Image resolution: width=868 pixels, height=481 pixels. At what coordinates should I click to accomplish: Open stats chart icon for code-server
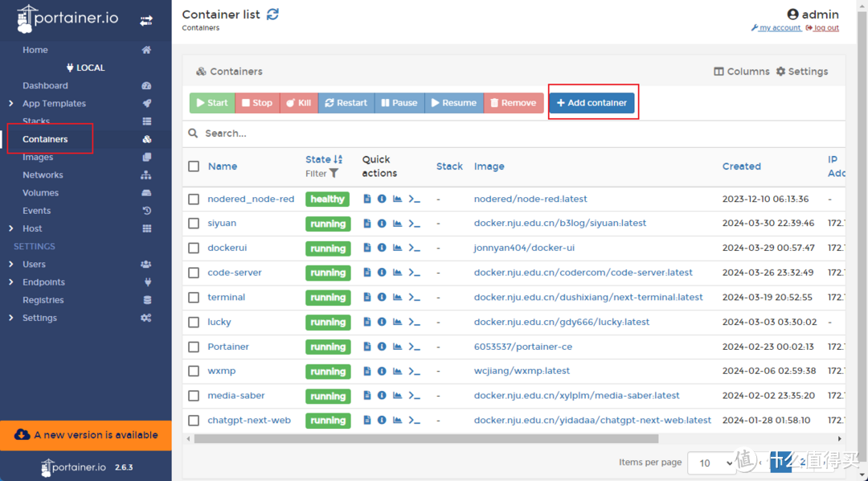[397, 273]
